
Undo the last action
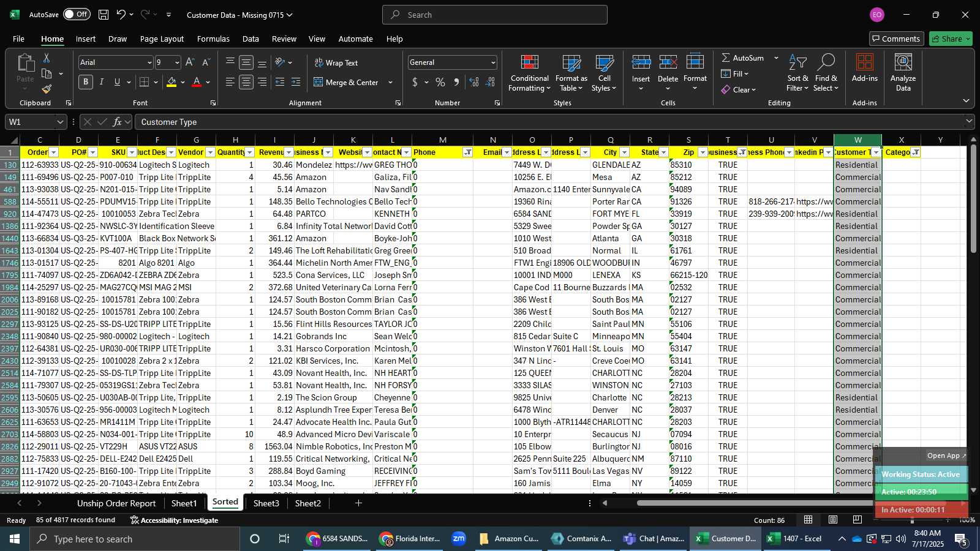121,15
